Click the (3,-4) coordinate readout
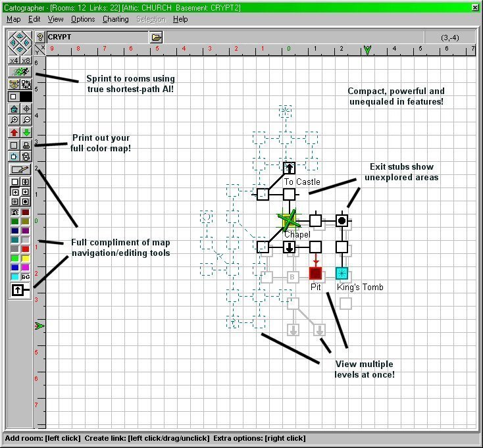This screenshot has height=448, width=483. pos(449,37)
